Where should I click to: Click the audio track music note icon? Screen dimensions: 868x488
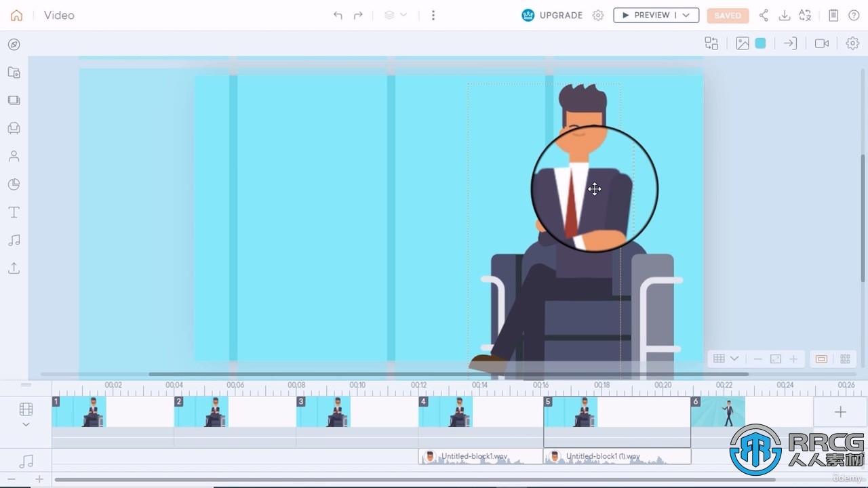click(x=26, y=461)
